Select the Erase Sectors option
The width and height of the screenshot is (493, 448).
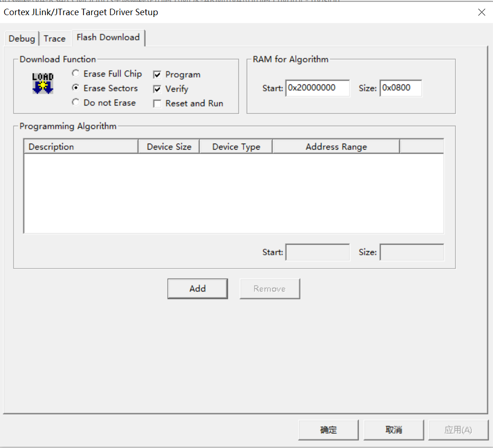(x=75, y=88)
